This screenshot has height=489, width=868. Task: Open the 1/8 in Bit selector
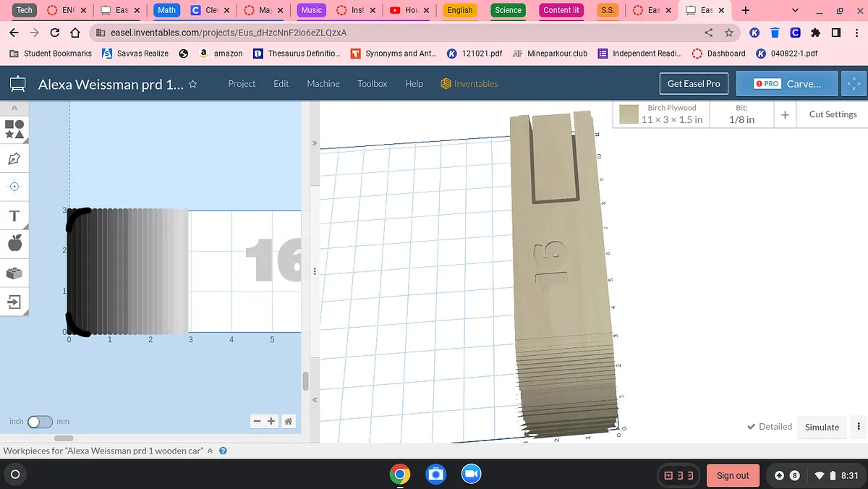[741, 114]
